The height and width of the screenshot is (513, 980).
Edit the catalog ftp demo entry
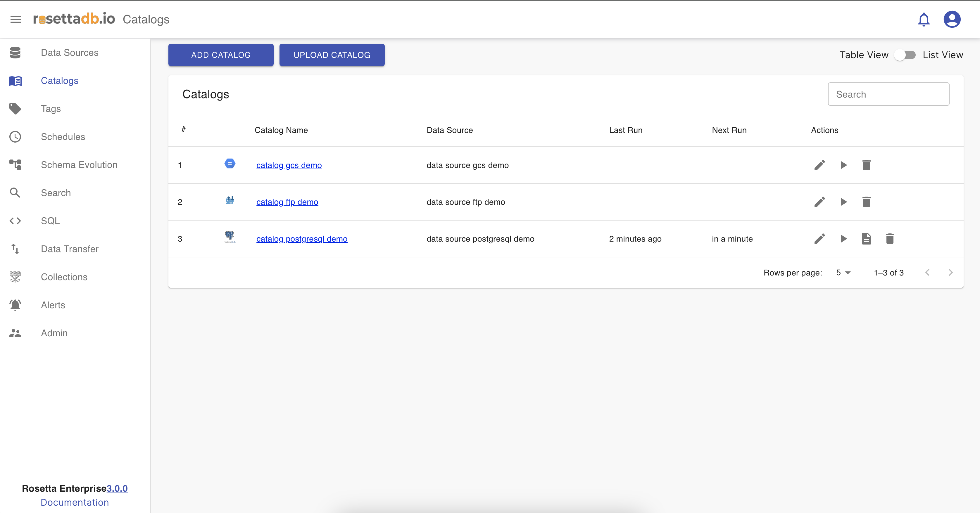click(819, 202)
